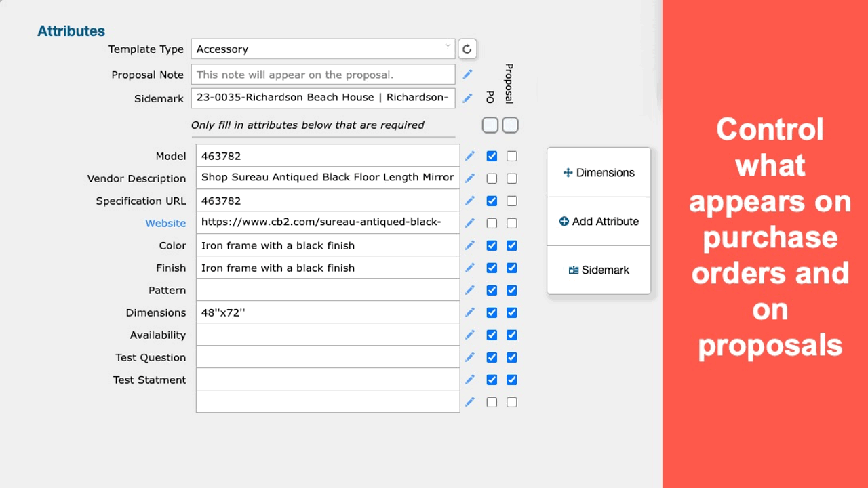Click the Sidemark button in side panel
Screen dimensions: 868x488
point(599,270)
